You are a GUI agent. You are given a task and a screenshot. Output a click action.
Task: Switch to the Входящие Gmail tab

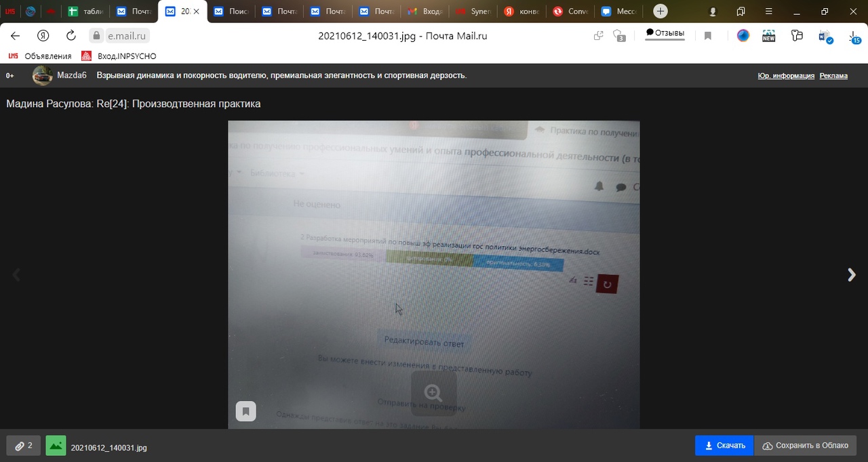pos(425,12)
